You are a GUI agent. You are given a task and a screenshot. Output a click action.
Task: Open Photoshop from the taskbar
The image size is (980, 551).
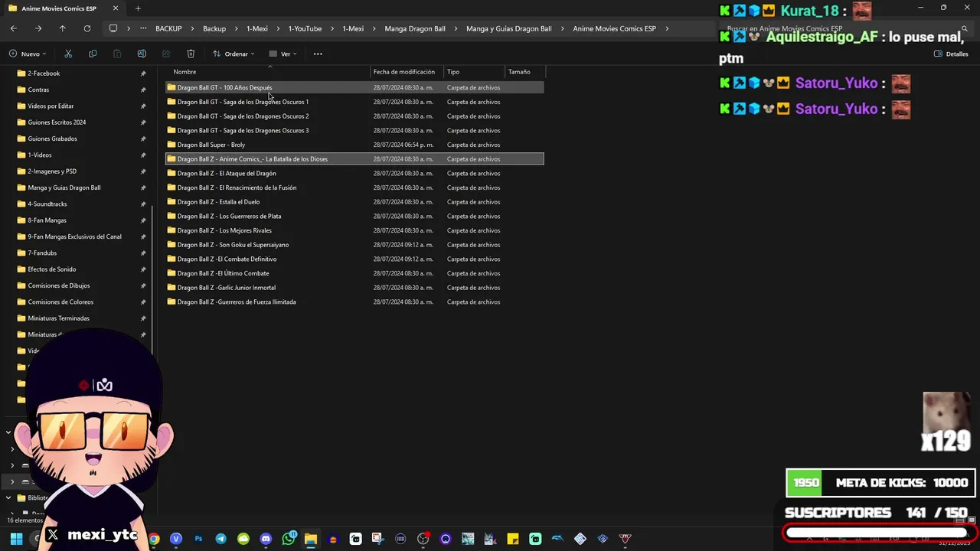point(198,539)
